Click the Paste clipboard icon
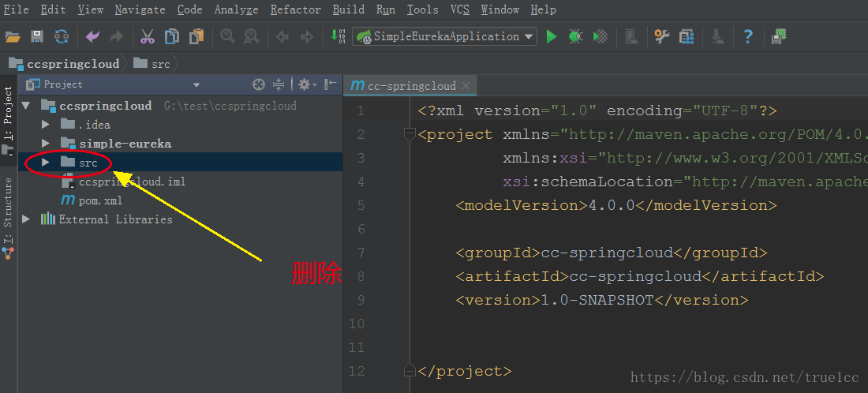 click(196, 37)
